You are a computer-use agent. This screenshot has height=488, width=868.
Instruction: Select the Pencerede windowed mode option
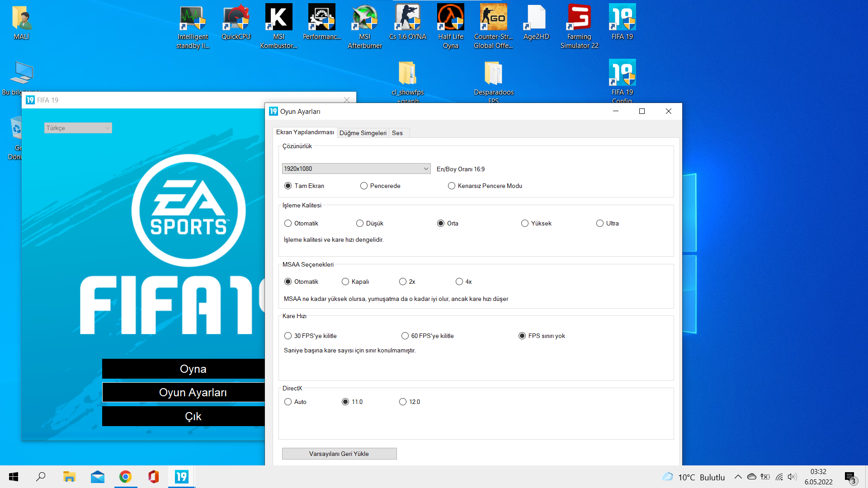[x=364, y=186]
